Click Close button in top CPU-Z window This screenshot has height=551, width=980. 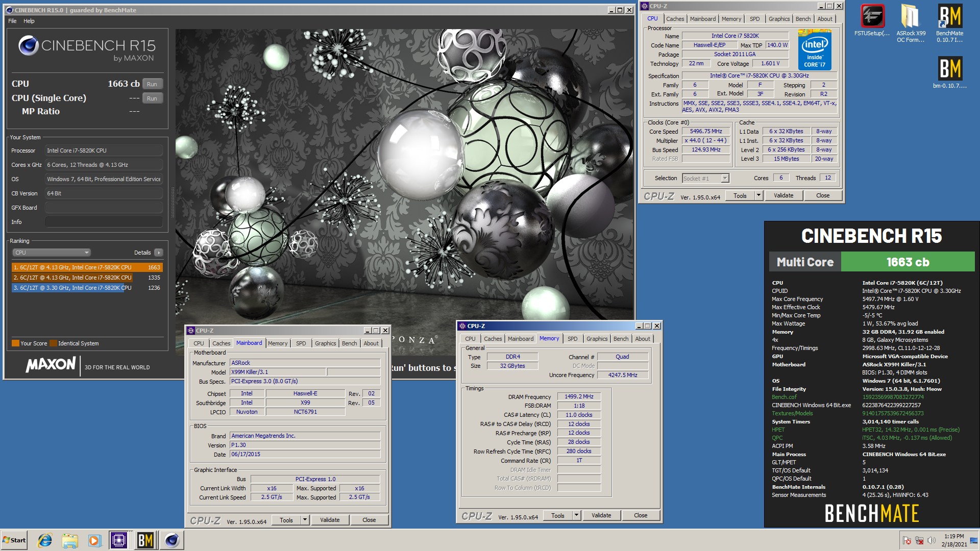[823, 195]
